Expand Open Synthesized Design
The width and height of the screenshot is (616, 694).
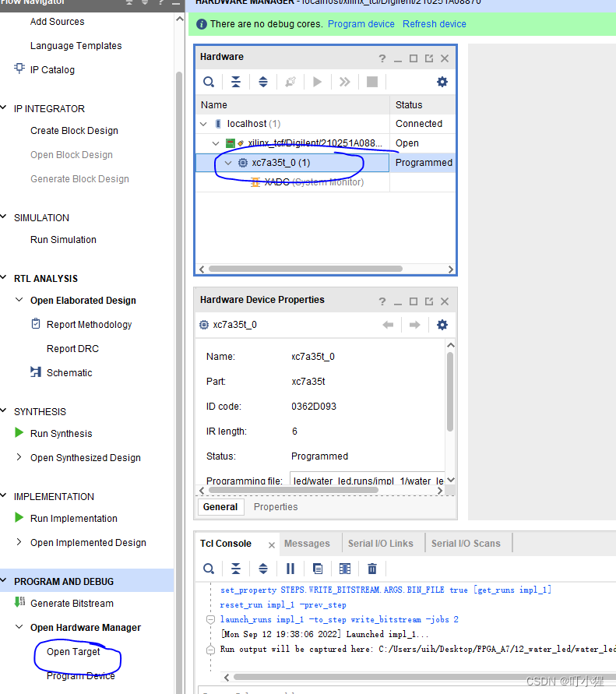pos(19,456)
